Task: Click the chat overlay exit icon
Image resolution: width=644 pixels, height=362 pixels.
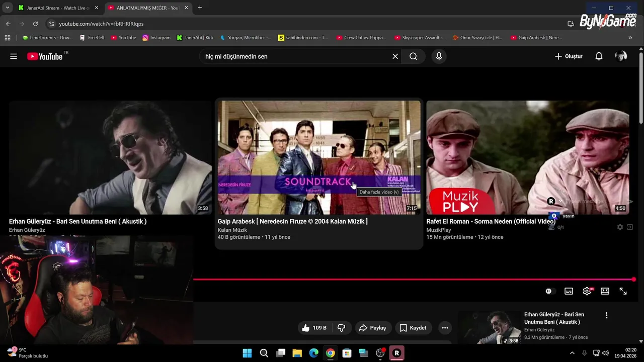Action: [x=629, y=227]
